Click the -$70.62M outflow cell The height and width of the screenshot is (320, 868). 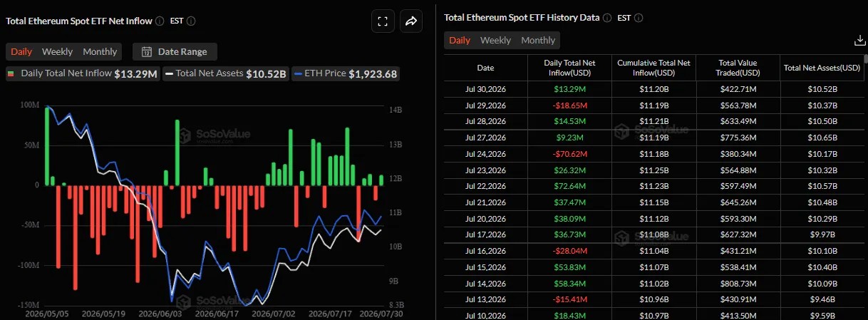coord(569,154)
